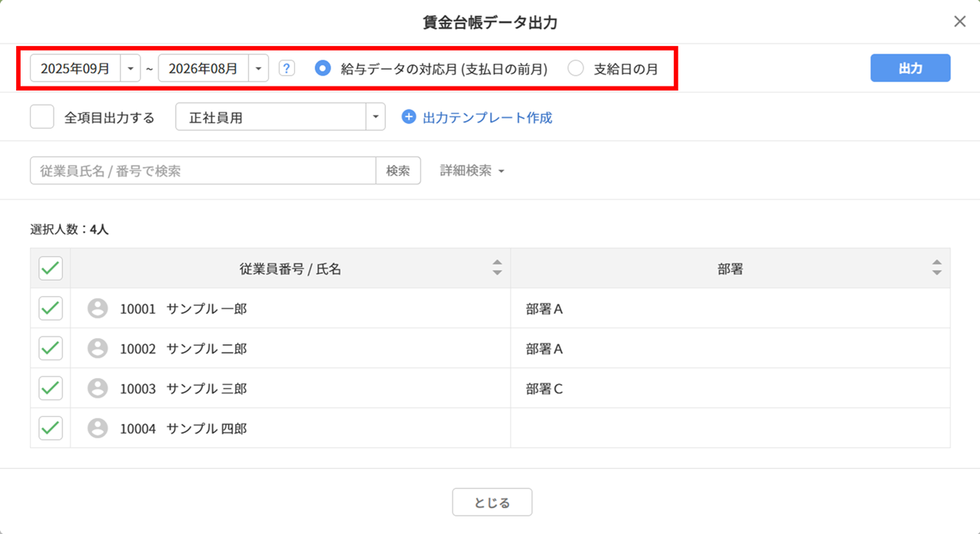Viewport: 980px width, 534px height.
Task: Sort by 部署 column arrows
Action: (x=936, y=268)
